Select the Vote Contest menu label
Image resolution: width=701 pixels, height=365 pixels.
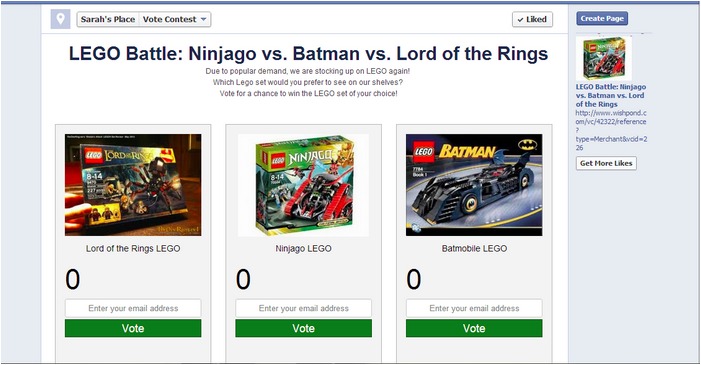pyautogui.click(x=169, y=19)
